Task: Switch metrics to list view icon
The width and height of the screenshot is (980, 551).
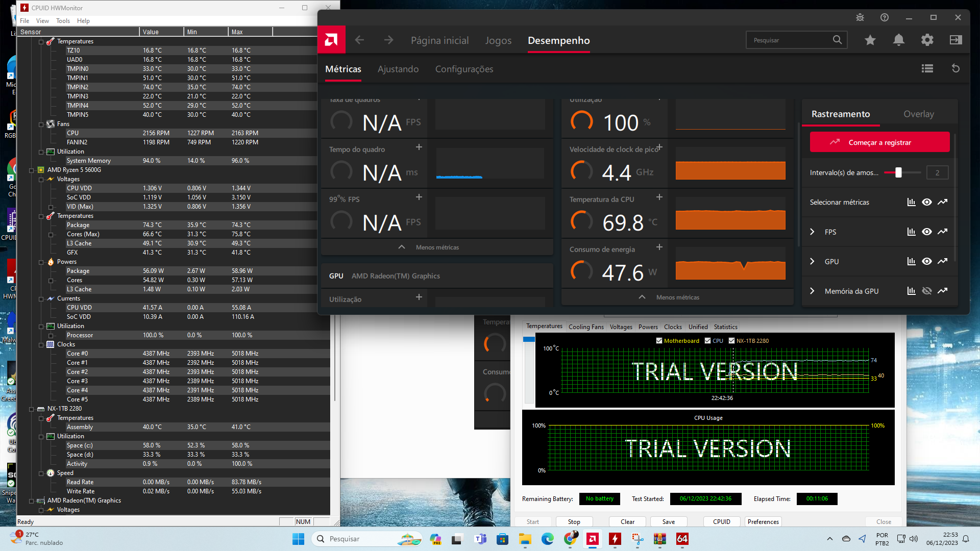Action: 927,68
